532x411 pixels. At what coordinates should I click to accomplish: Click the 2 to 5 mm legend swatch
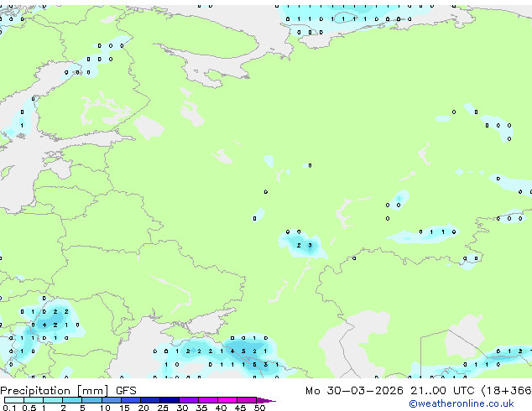72,400
